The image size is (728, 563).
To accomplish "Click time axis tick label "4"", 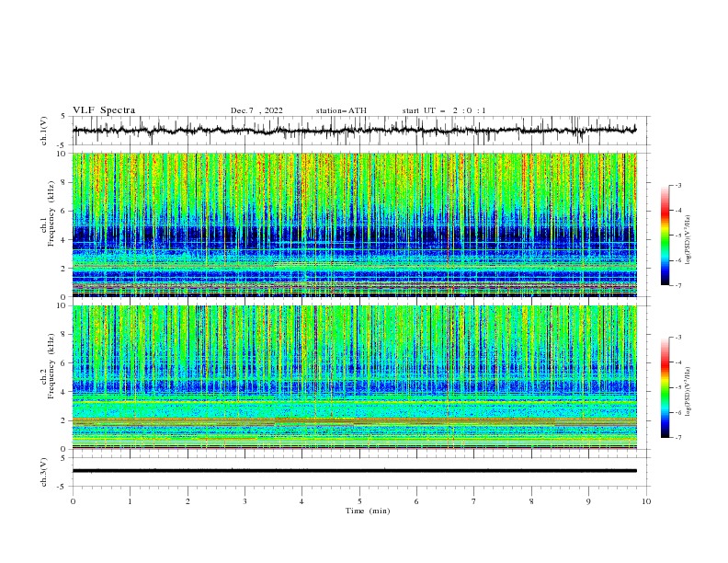I will click(301, 501).
